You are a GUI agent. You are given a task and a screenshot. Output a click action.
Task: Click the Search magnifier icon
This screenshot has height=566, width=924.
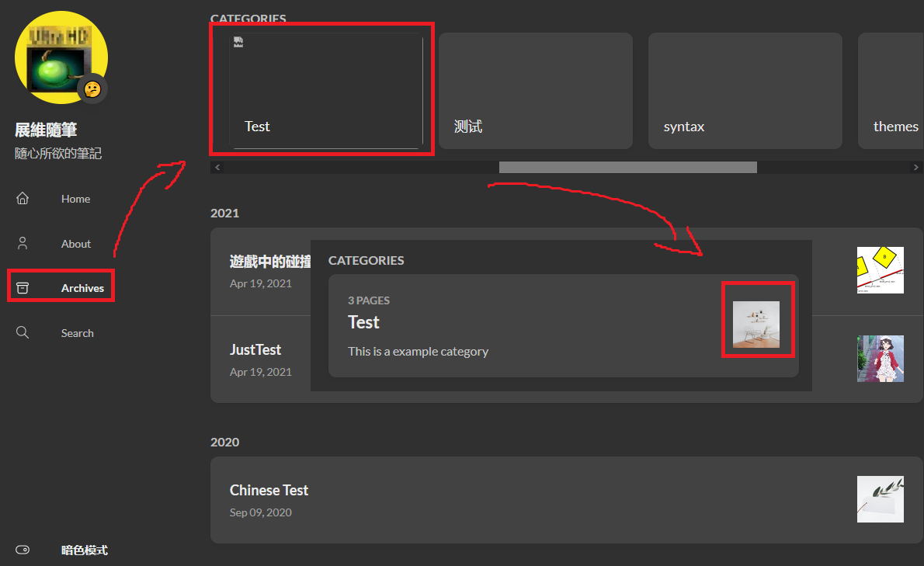pos(23,332)
